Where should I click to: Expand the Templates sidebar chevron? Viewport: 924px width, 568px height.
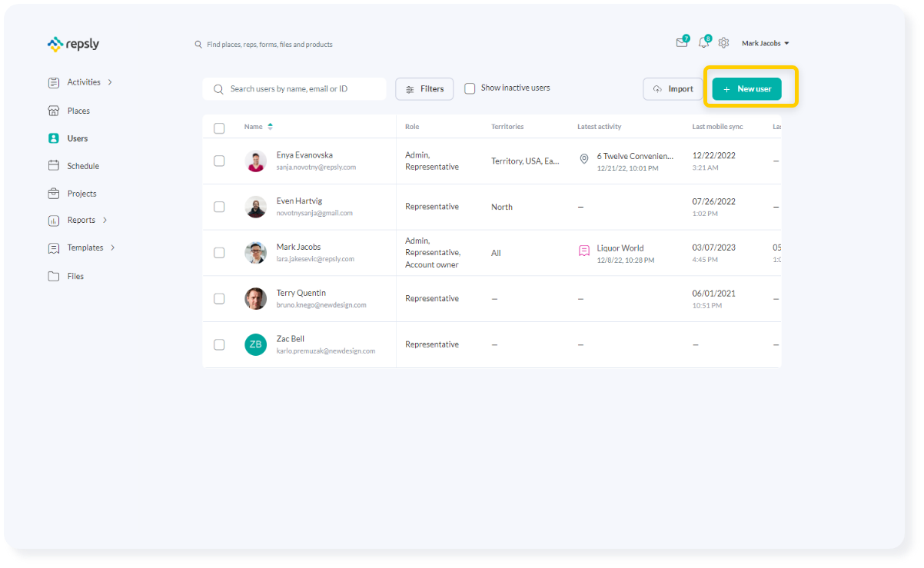click(111, 247)
